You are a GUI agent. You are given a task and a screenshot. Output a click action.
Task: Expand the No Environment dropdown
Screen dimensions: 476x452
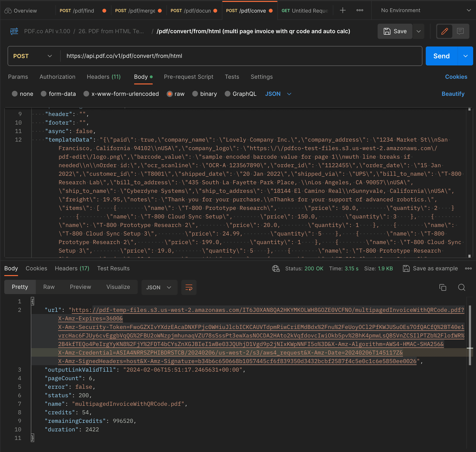468,10
